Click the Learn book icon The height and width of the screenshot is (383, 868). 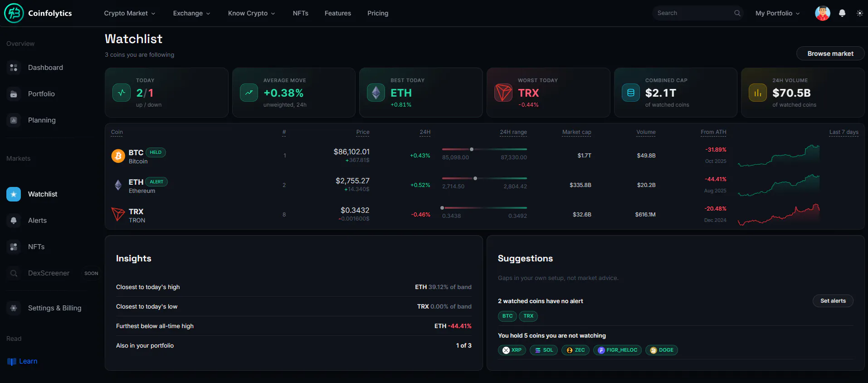tap(12, 362)
